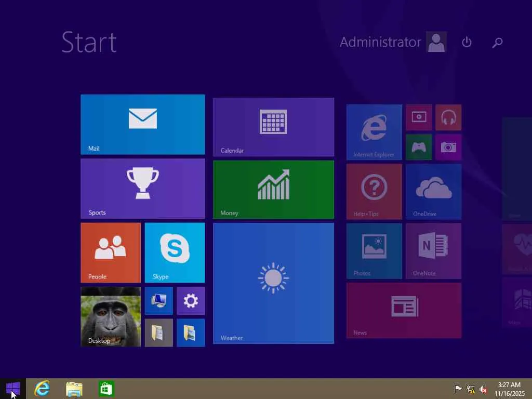The height and width of the screenshot is (399, 532).
Task: Open Internet Explorer from the taskbar
Action: (42, 389)
